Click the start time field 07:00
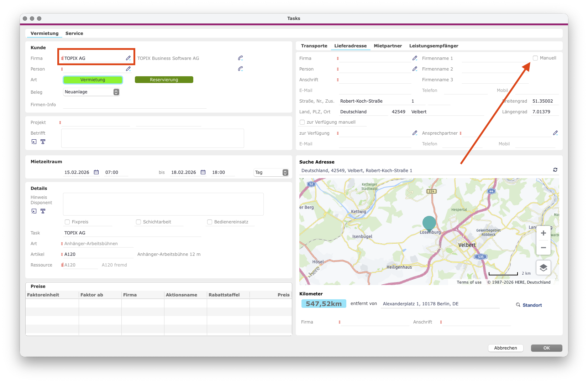The image size is (588, 383). pos(116,172)
